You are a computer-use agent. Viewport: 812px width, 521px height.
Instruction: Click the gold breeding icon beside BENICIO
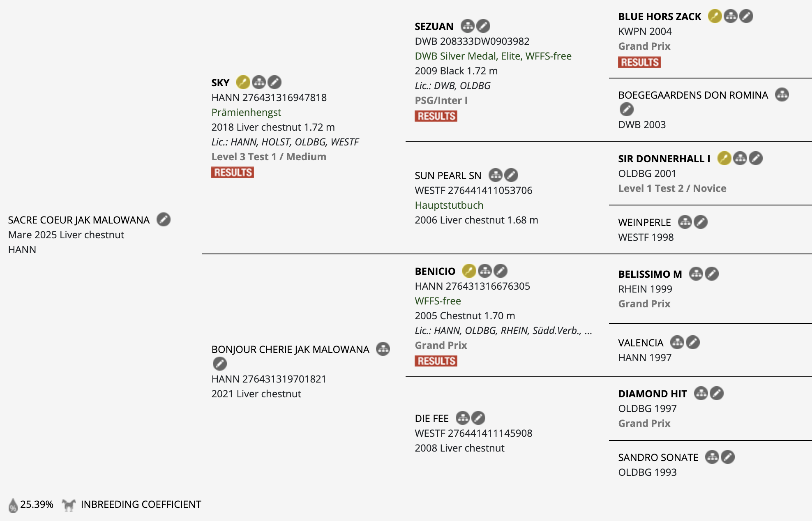469,271
